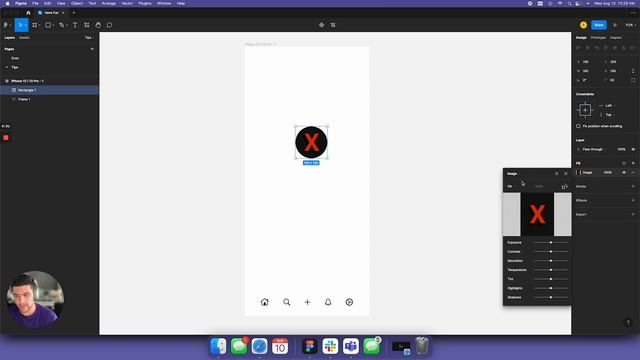
Task: Open the zoom level dropdown
Action: 631,25
